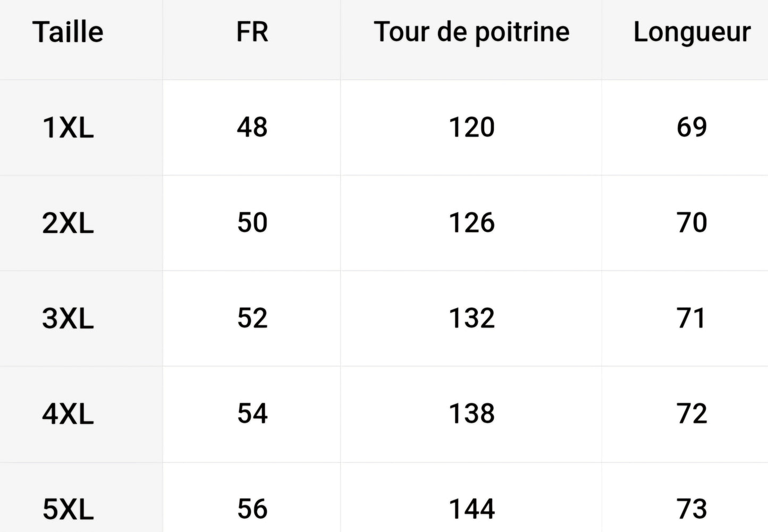
Task: Select the 4XL size row label
Action: pos(68,414)
